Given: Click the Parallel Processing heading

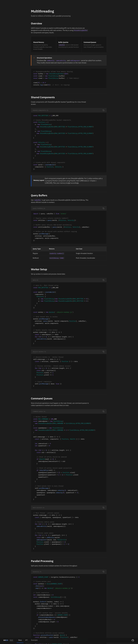Looking at the screenshot, I should click(x=42, y=561).
